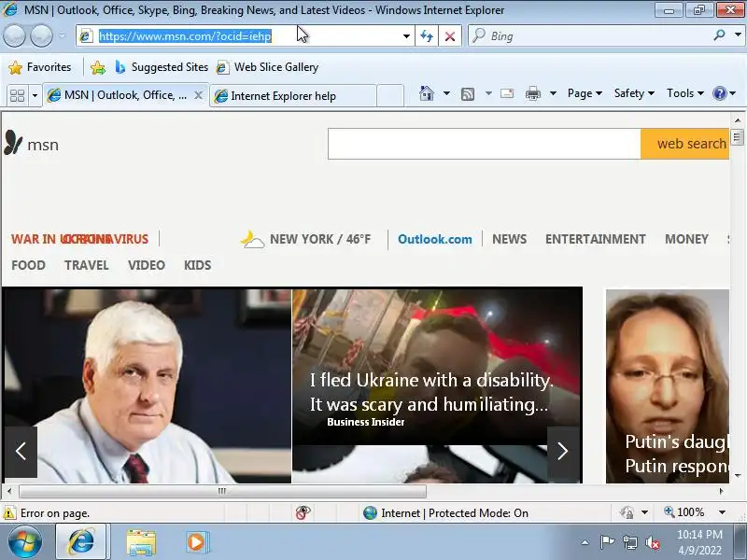Click the moon cloud weather icon

point(251,239)
